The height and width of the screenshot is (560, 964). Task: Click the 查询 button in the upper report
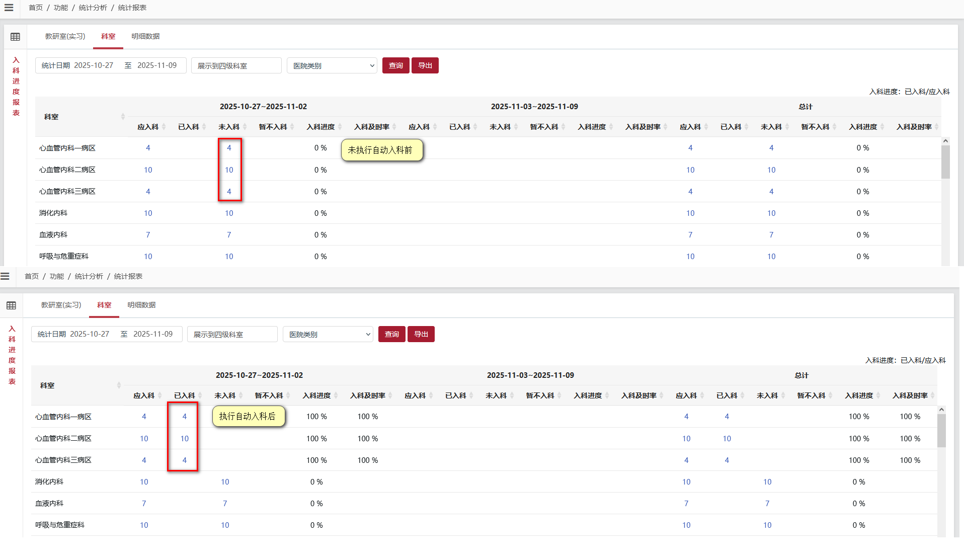[x=396, y=65]
